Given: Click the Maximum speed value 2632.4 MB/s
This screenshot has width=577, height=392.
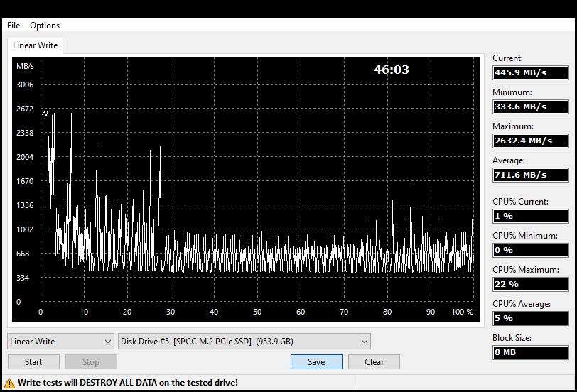Looking at the screenshot, I should 531,141.
